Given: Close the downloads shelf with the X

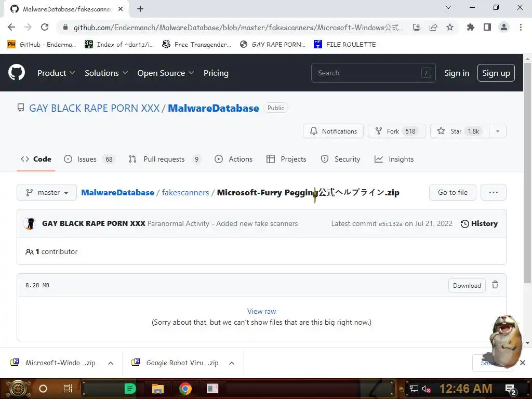Looking at the screenshot, I should 523,363.
